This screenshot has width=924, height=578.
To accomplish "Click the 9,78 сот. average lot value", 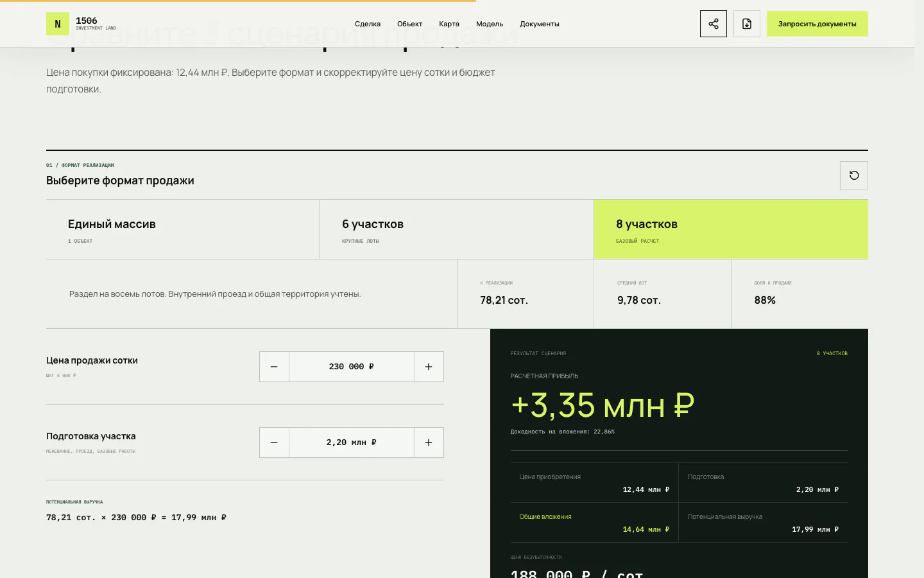I will [639, 300].
